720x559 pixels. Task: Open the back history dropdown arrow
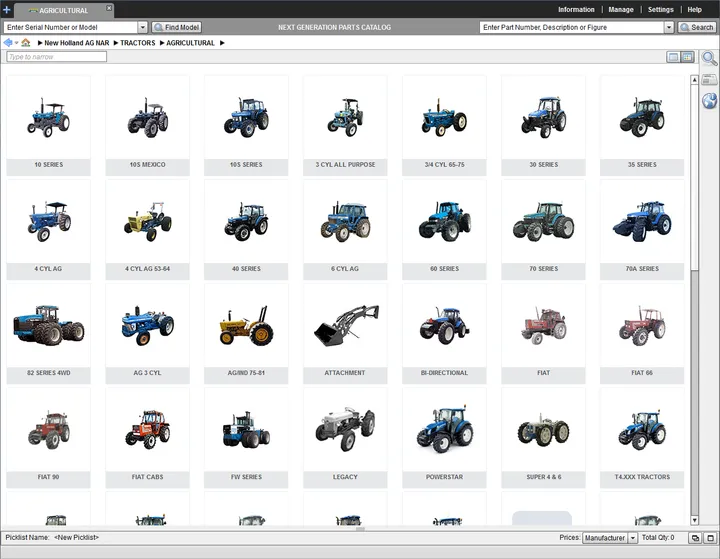tap(17, 43)
